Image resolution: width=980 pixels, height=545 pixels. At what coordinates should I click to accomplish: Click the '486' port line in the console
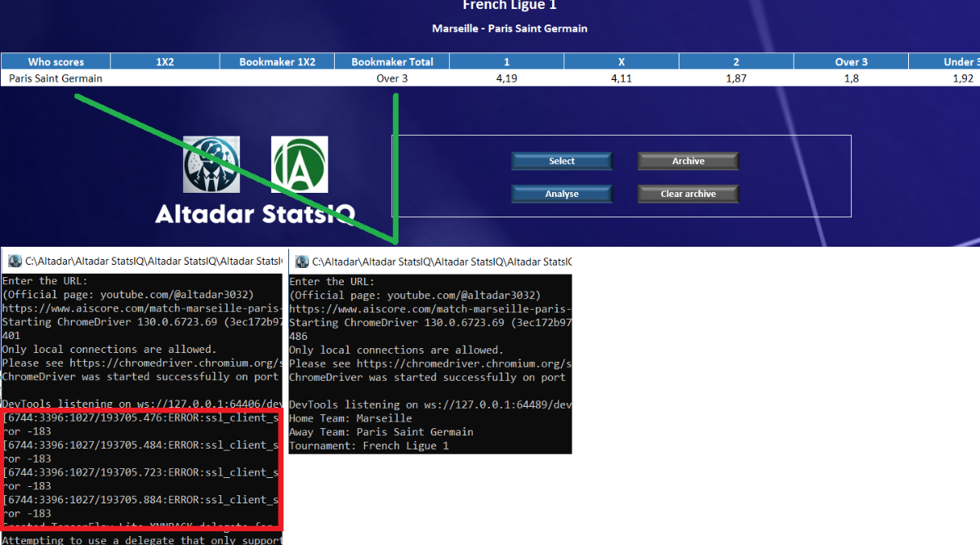(x=299, y=336)
